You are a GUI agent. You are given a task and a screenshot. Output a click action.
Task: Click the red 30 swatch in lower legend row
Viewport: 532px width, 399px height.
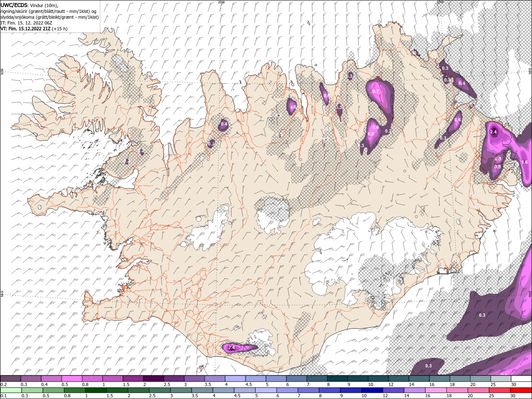coord(521,390)
